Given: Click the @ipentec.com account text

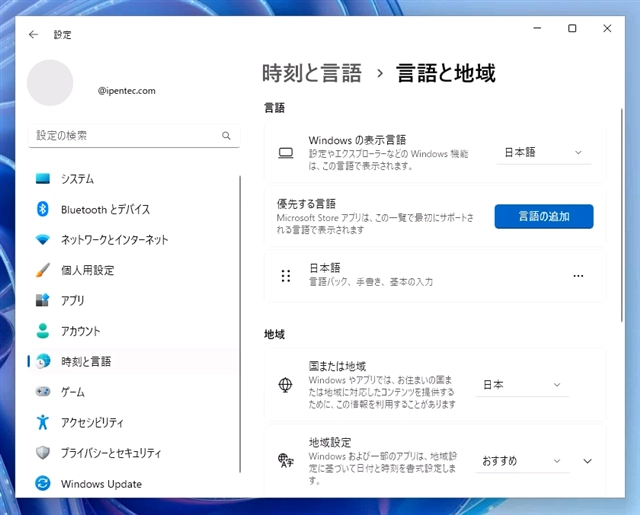Looking at the screenshot, I should tap(127, 91).
